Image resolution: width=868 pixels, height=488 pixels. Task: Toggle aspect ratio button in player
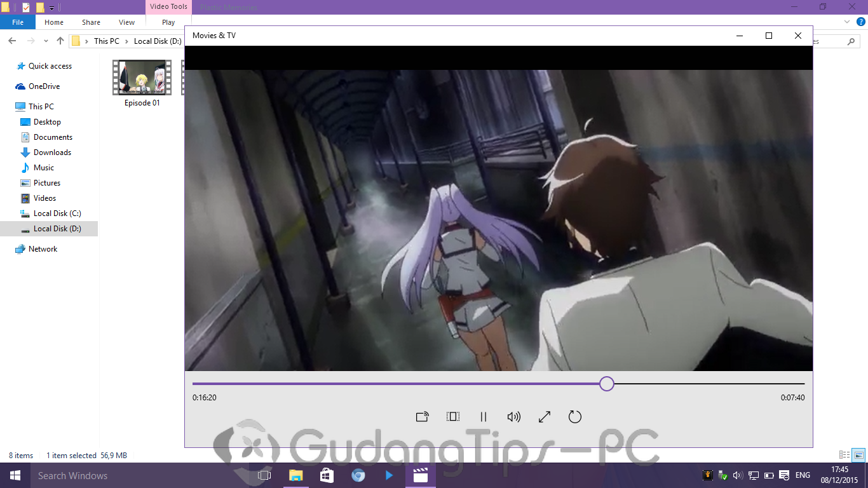[x=453, y=417]
